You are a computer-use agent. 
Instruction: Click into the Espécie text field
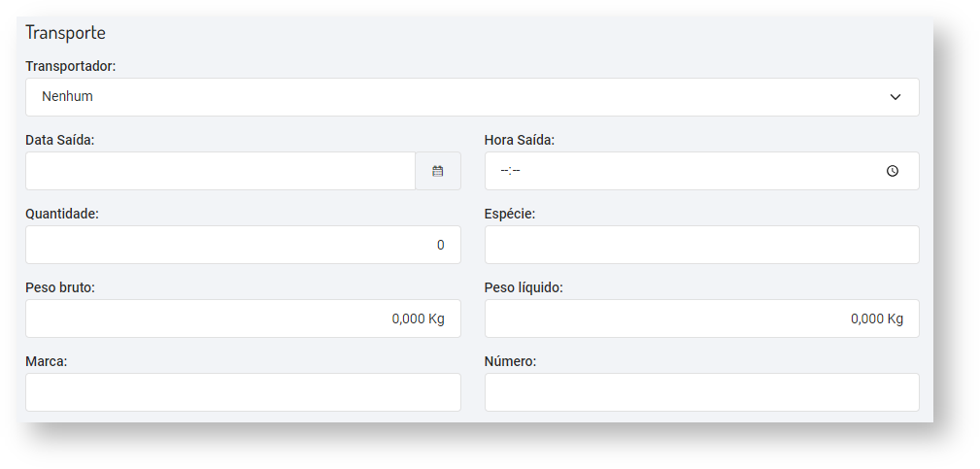701,245
